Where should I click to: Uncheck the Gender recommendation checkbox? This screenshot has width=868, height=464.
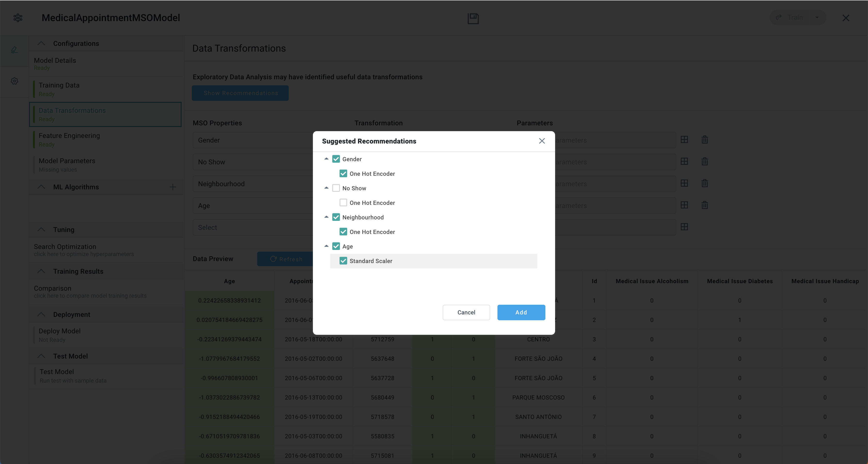tap(336, 159)
